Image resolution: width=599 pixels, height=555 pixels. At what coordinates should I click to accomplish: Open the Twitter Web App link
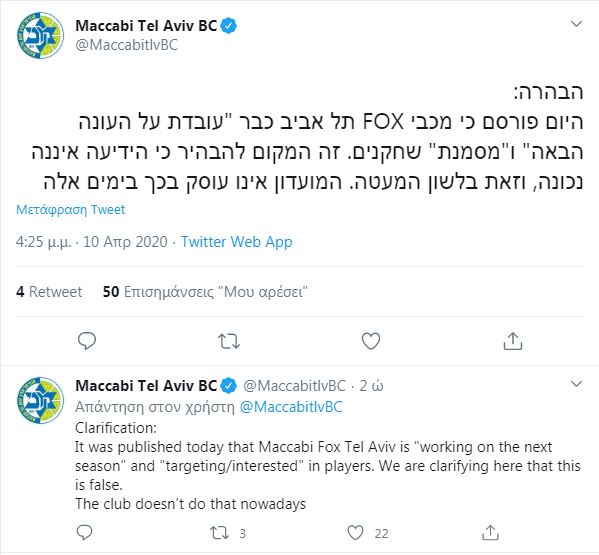click(236, 242)
